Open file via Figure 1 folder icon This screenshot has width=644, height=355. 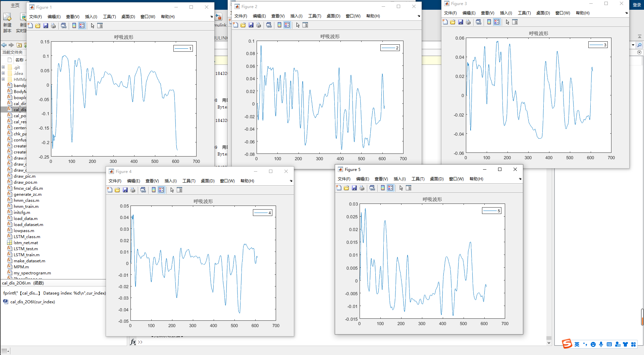38,26
